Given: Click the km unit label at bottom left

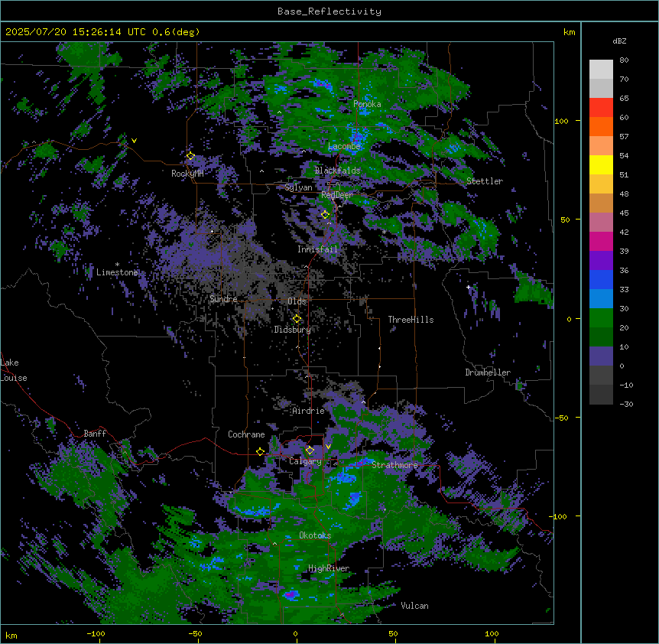Looking at the screenshot, I should (11, 636).
